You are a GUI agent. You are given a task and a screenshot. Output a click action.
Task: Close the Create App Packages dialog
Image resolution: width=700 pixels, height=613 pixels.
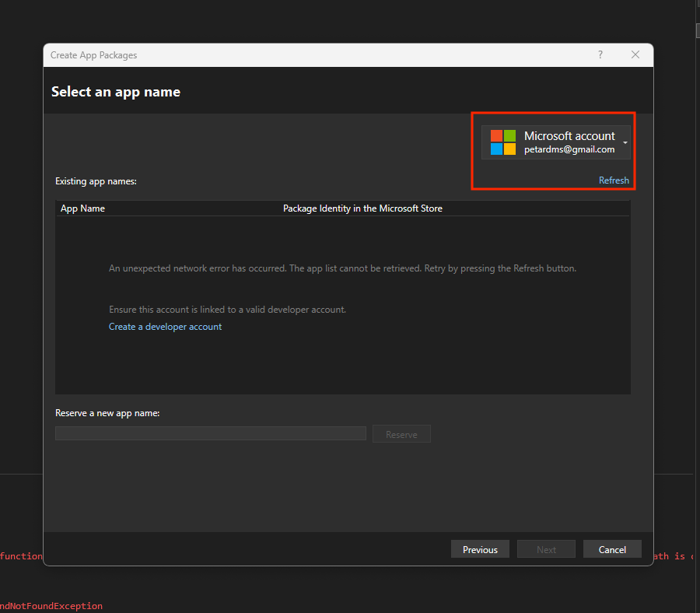(x=635, y=54)
